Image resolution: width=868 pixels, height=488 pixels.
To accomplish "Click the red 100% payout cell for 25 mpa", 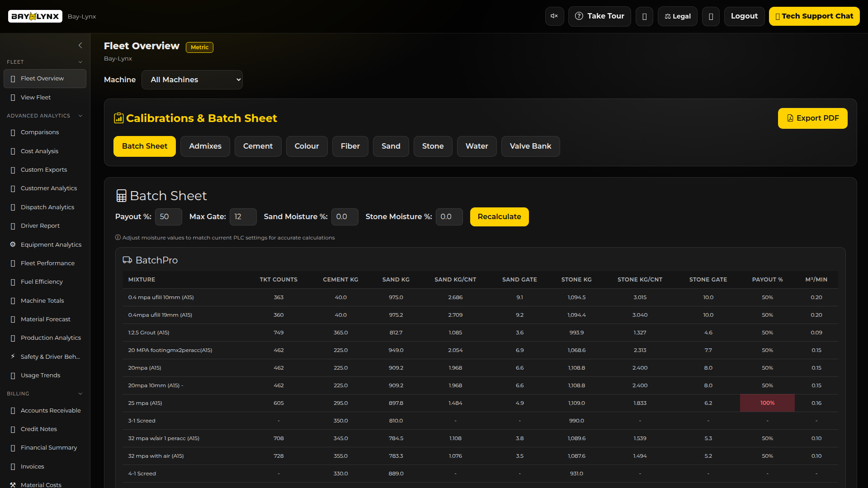I will click(x=767, y=403).
